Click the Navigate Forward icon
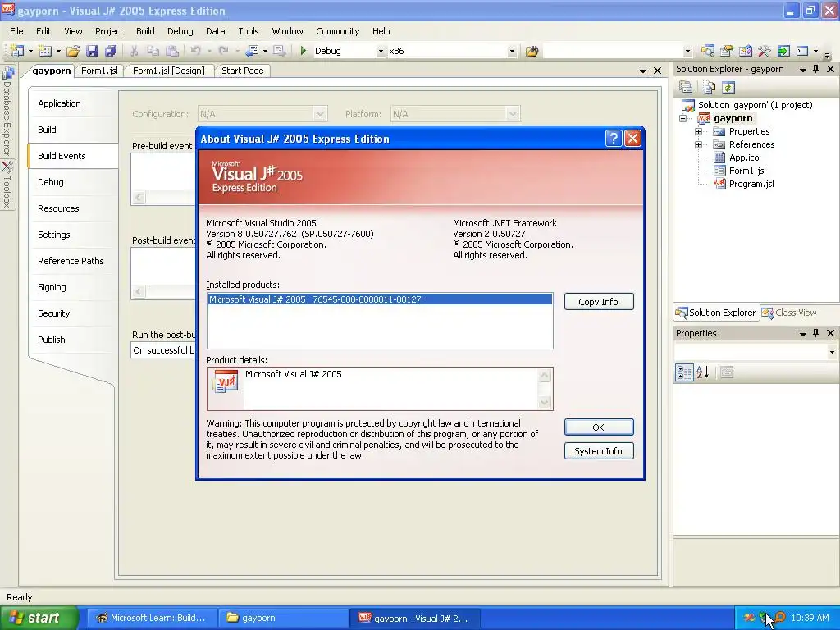Screen dimensions: 840x630 (x=279, y=51)
